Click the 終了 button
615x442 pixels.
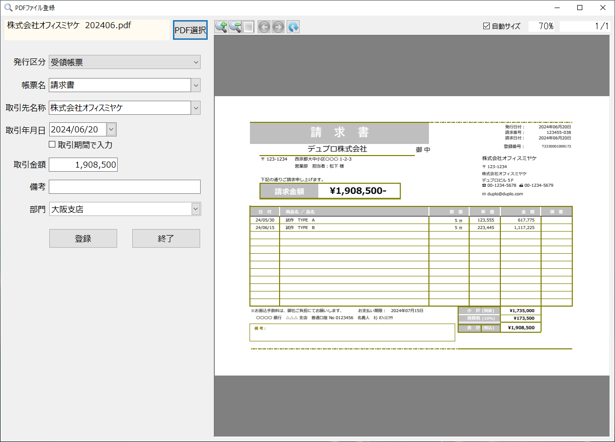[166, 238]
